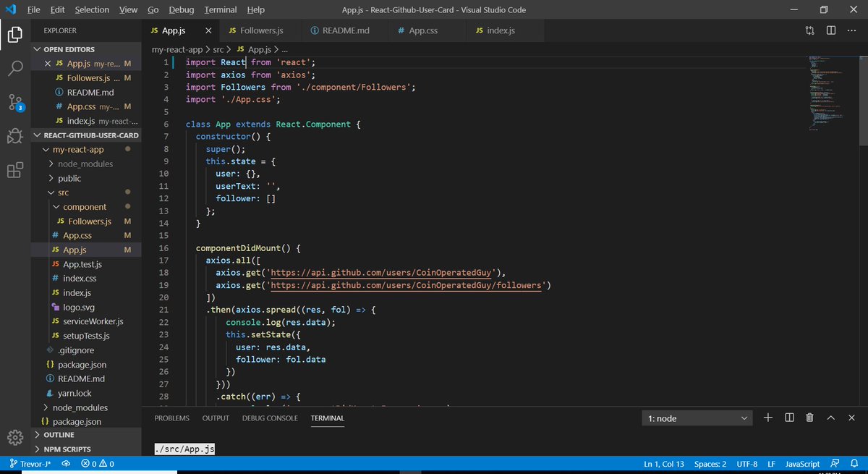
Task: Open notifications bell in status bar
Action: click(854, 464)
